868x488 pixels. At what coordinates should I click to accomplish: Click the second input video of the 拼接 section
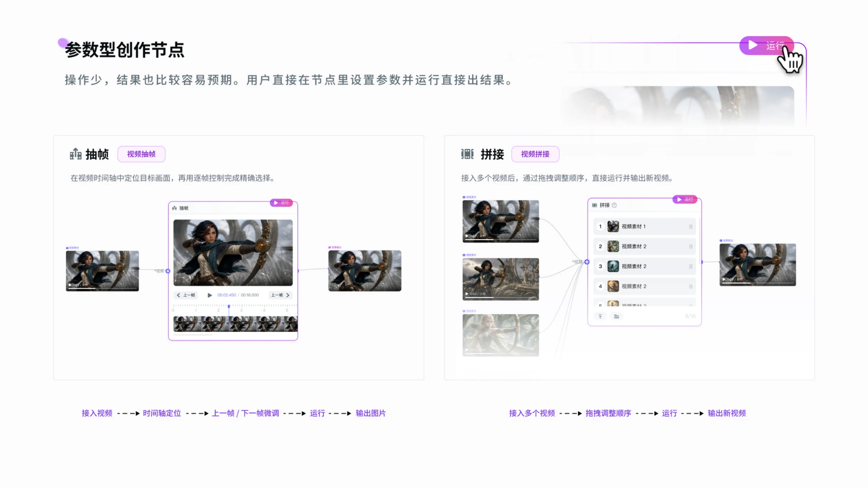click(x=501, y=279)
